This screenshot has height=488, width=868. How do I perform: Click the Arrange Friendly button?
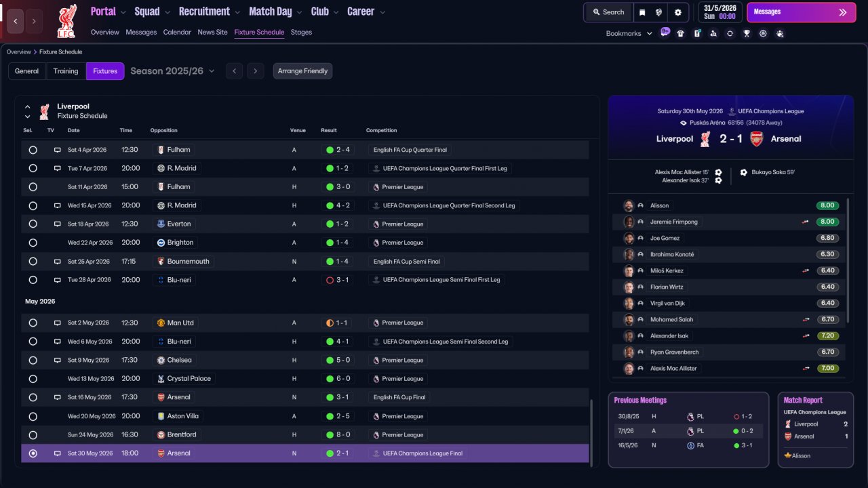point(302,71)
